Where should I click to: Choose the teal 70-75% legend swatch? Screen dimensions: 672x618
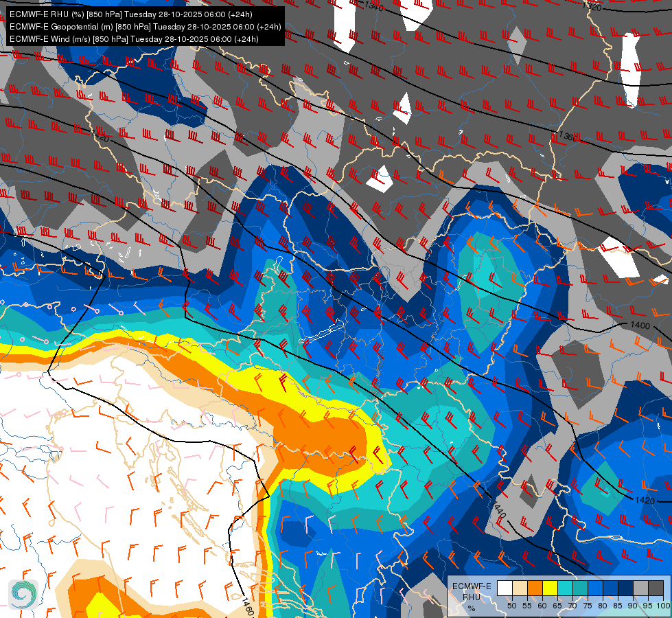coord(580,588)
